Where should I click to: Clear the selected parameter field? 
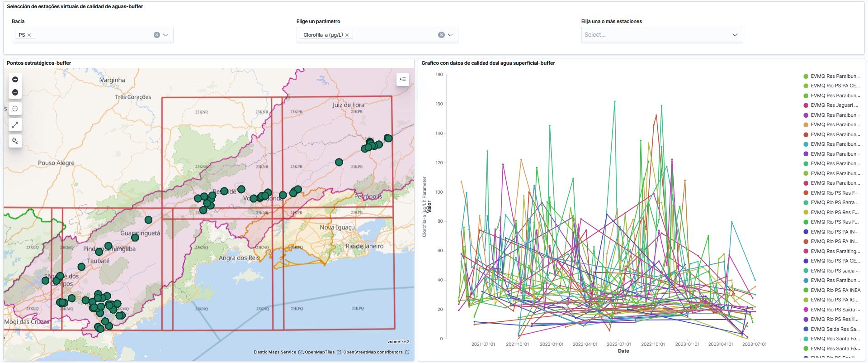[x=441, y=35]
